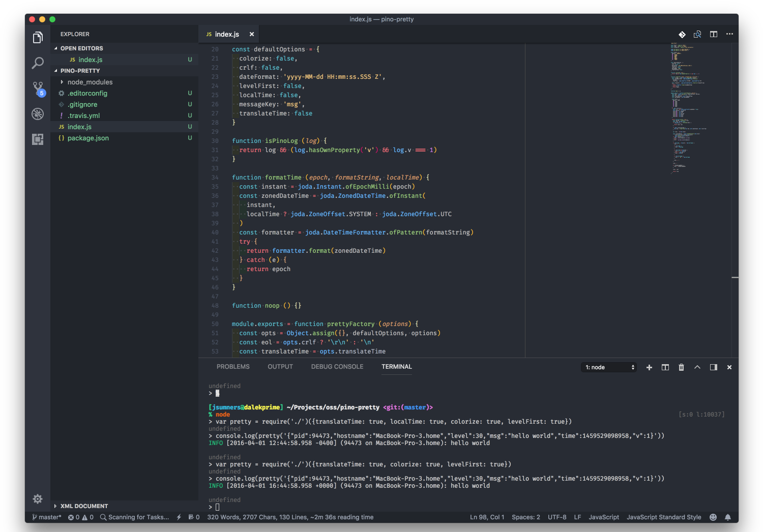The width and height of the screenshot is (763, 532).
Task: Open the editor More Actions ellipsis
Action: 729,34
